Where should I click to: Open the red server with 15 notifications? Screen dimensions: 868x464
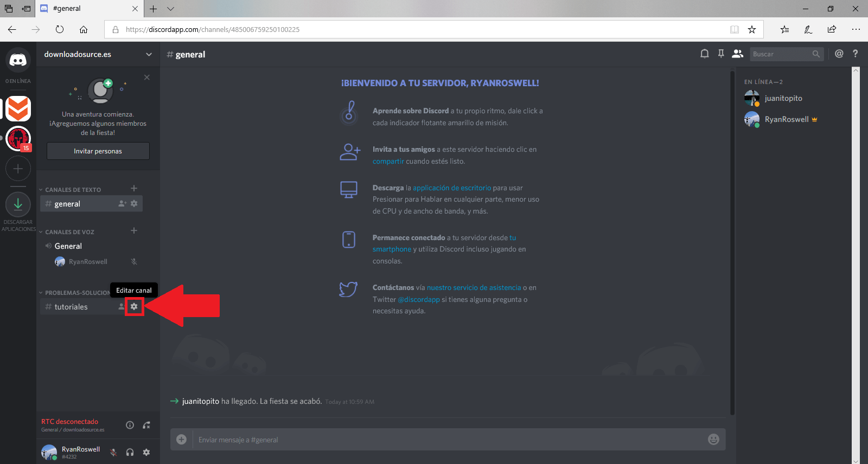click(x=18, y=139)
